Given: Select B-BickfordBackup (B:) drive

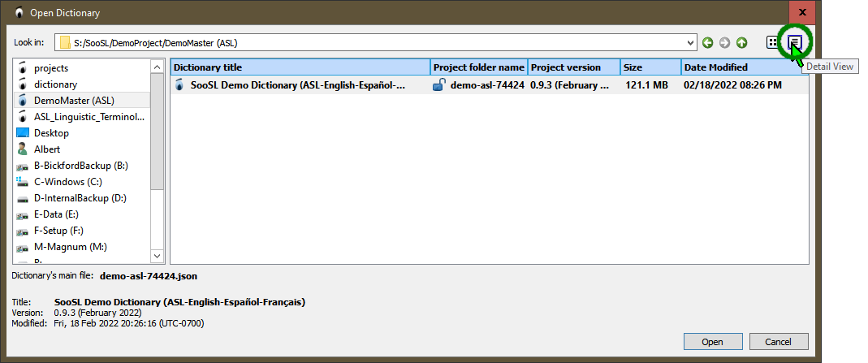Looking at the screenshot, I should tap(82, 166).
